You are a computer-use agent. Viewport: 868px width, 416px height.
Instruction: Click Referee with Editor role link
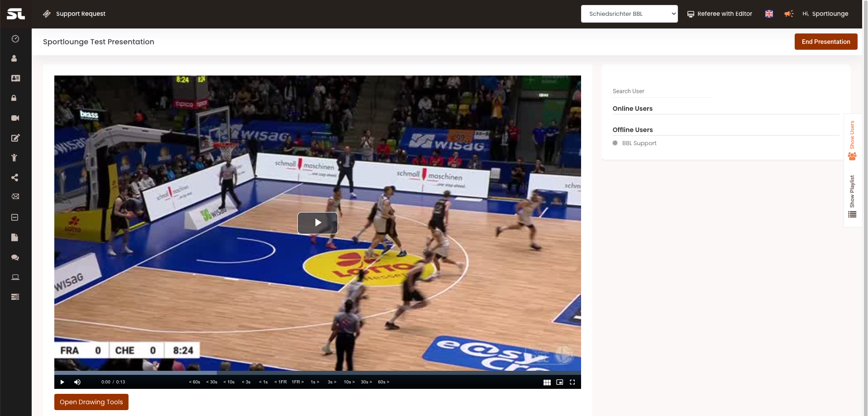(720, 14)
